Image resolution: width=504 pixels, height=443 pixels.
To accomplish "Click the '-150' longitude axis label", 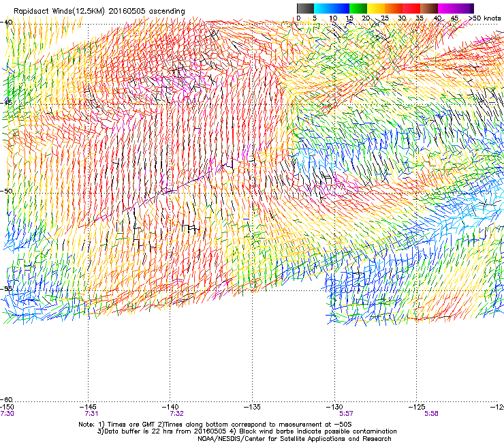I will [7, 408].
